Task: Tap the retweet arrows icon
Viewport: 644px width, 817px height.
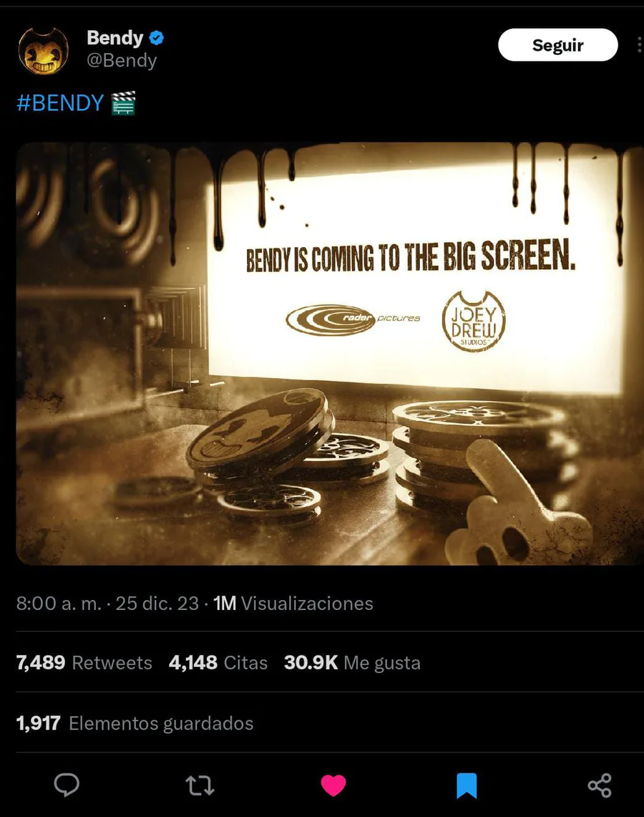Action: click(200, 785)
